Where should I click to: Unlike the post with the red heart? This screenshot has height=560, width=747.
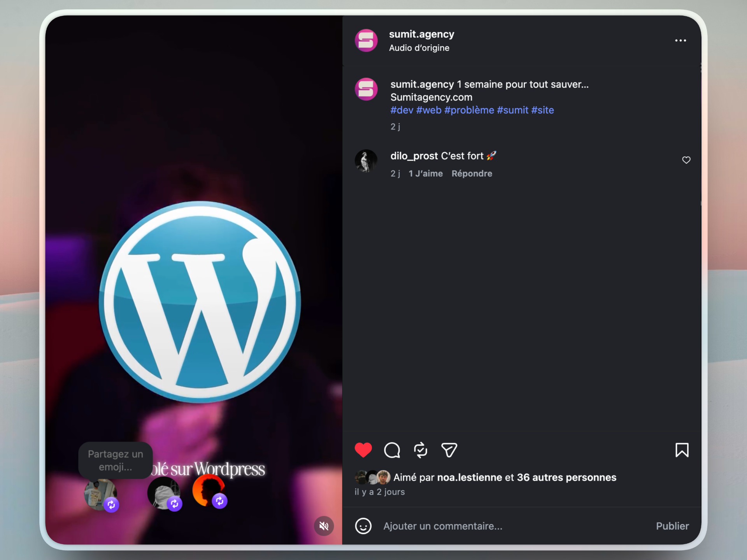(363, 450)
